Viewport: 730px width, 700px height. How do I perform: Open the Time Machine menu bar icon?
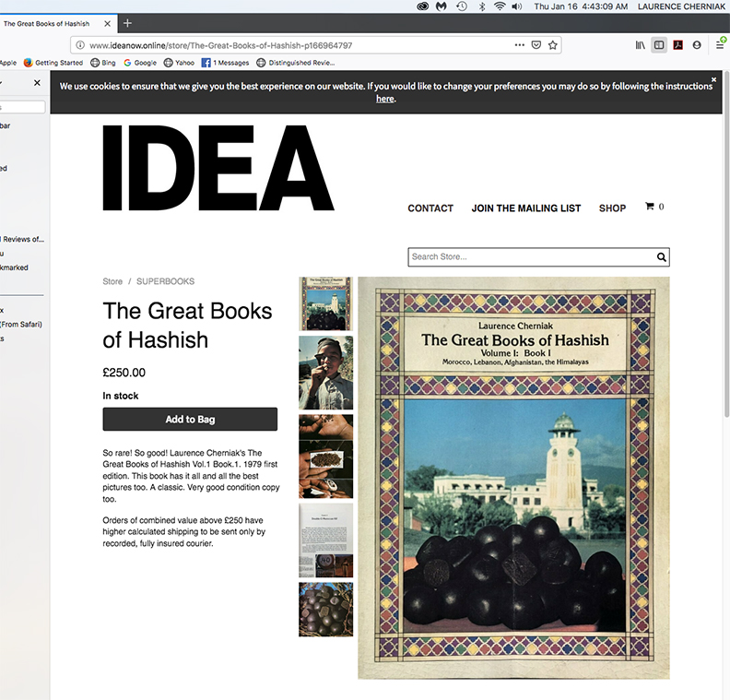[462, 6]
